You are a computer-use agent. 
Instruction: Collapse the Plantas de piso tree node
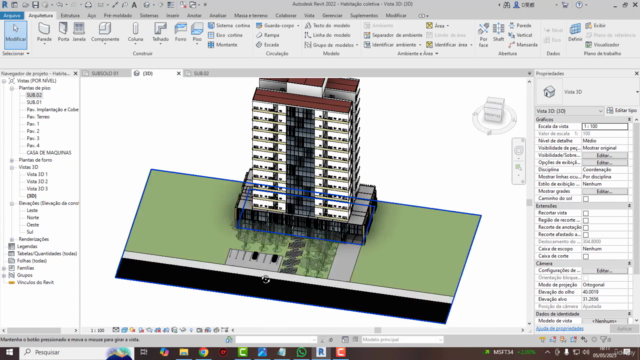click(12, 88)
